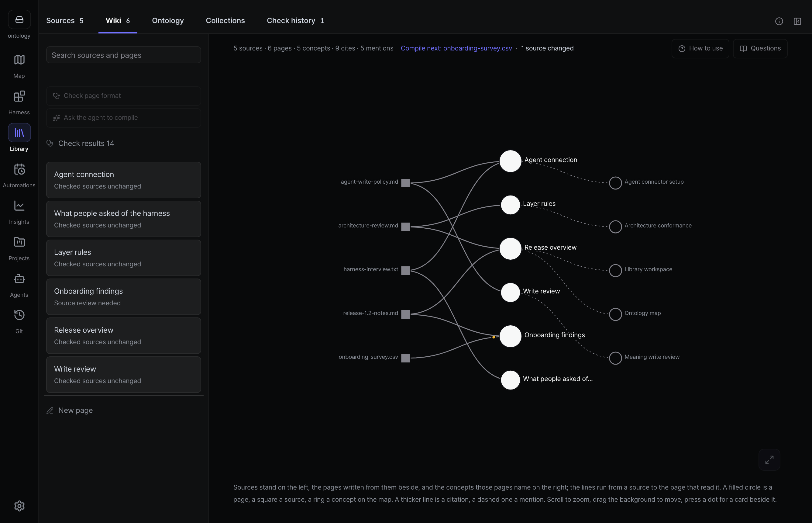
Task: Select the Wiki tab
Action: point(118,20)
